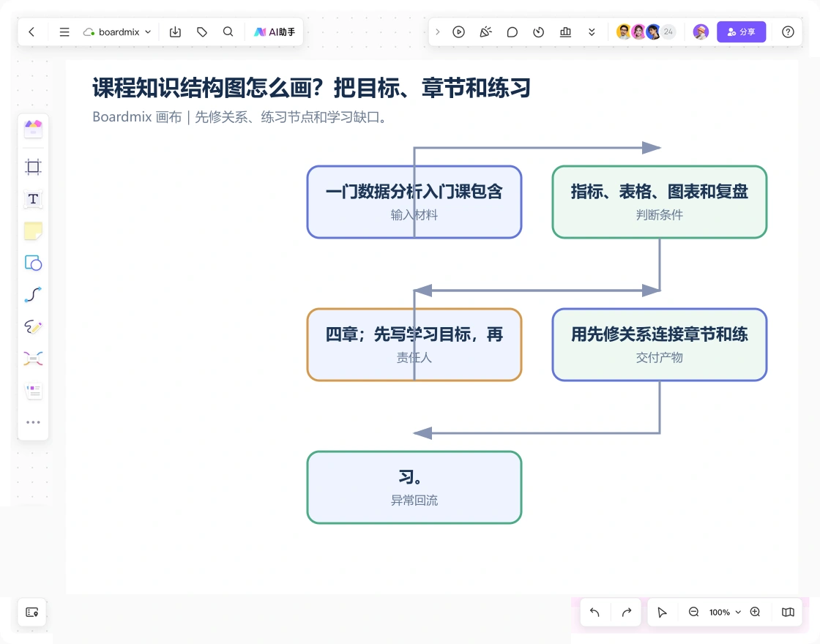Open the document card tool
The image size is (820, 644).
33,391
